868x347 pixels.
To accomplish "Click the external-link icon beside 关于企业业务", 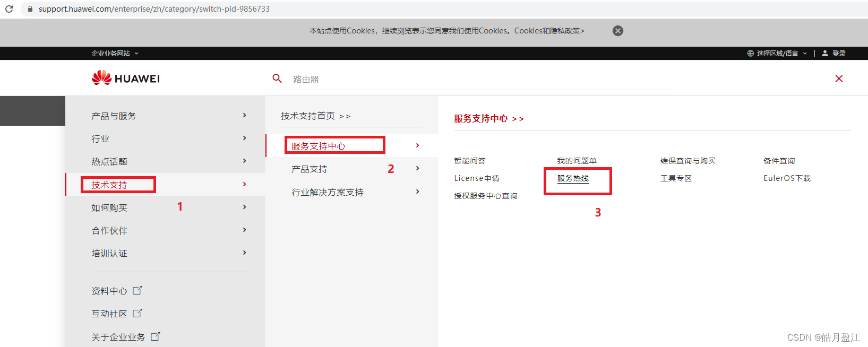I will pos(156,336).
